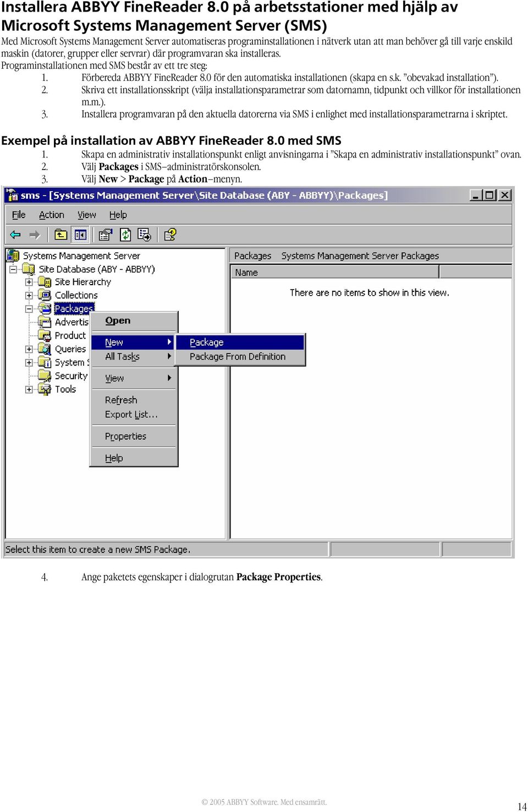
Task: Choose Export List in the context menu
Action: [134, 415]
